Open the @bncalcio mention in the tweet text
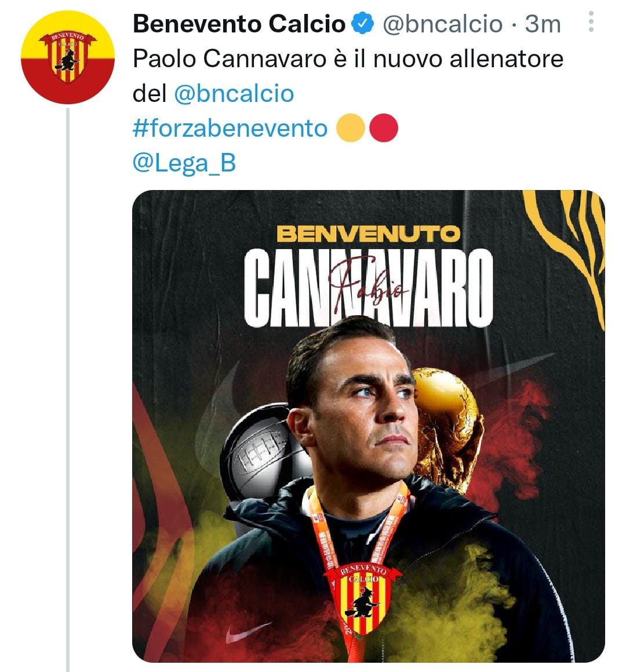The width and height of the screenshot is (626, 672). 234,93
